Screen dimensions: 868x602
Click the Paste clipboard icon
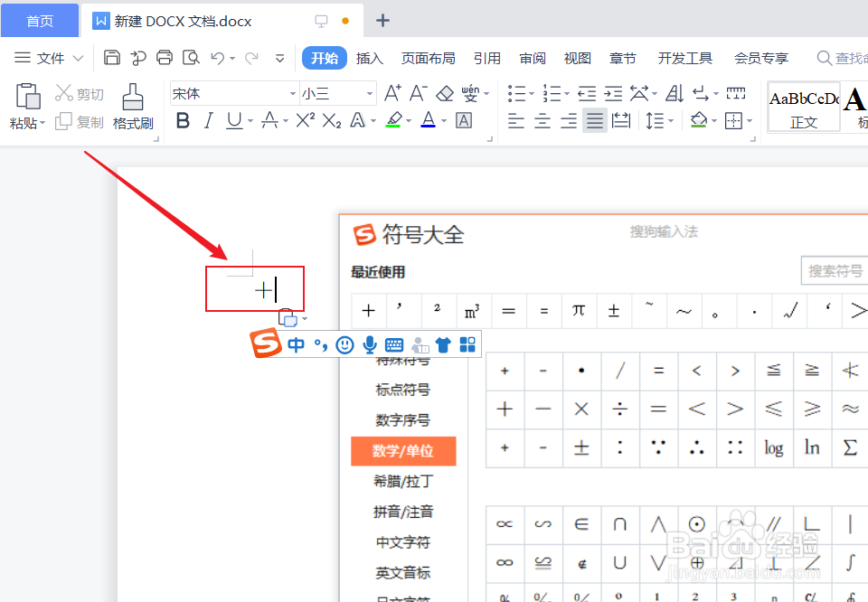point(28,97)
